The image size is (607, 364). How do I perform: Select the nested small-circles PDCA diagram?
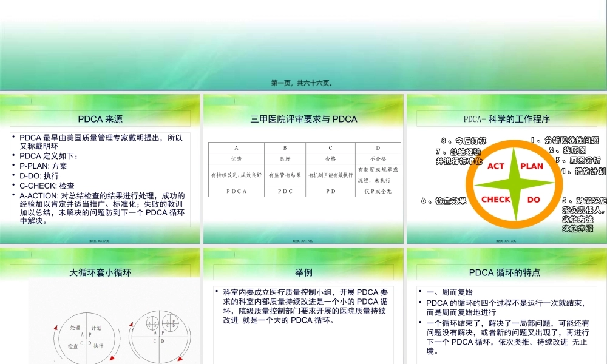click(x=160, y=335)
